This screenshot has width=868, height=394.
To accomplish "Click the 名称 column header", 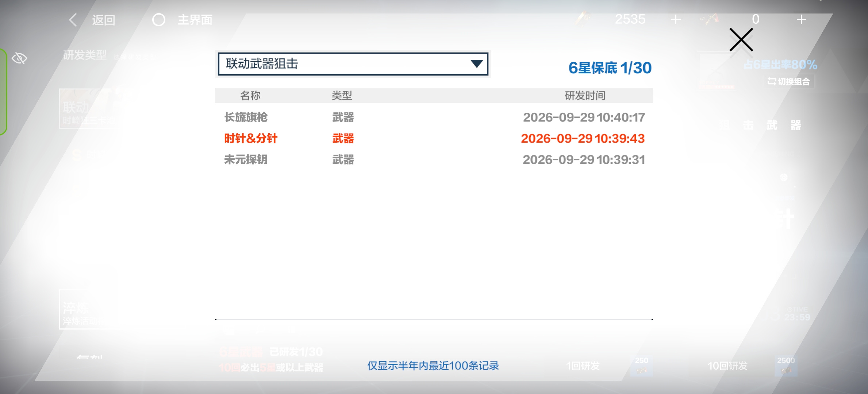I will point(250,96).
